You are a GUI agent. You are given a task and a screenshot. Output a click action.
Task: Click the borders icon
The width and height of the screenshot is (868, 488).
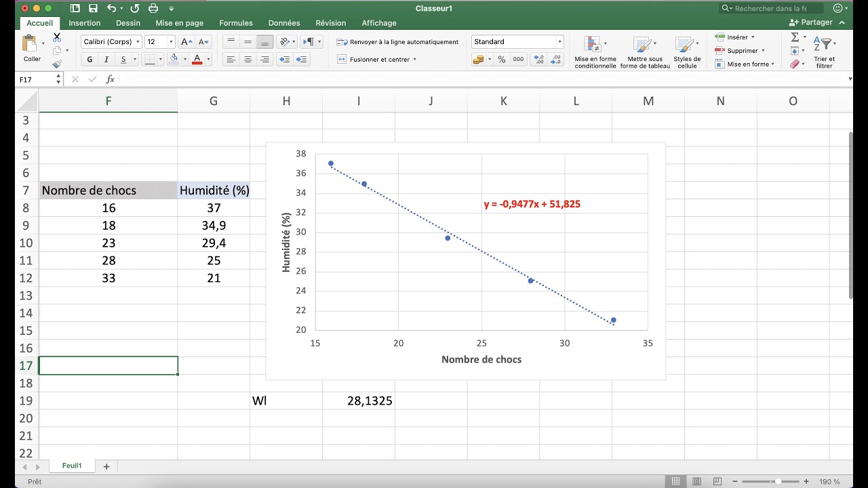point(150,59)
